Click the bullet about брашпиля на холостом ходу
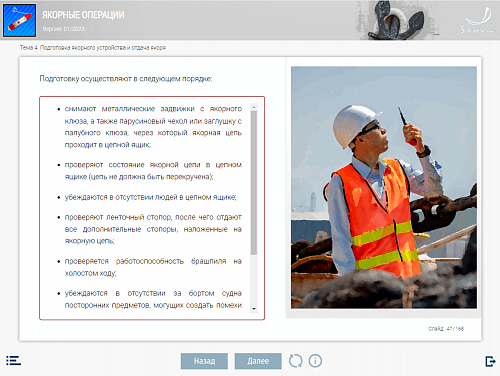The height and width of the screenshot is (376, 500). click(x=153, y=267)
